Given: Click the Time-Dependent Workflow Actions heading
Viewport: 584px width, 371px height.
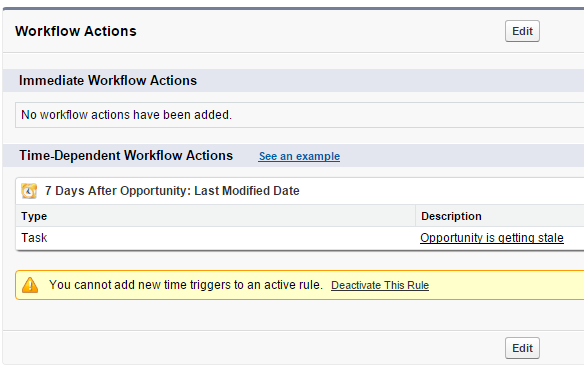Looking at the screenshot, I should (126, 155).
